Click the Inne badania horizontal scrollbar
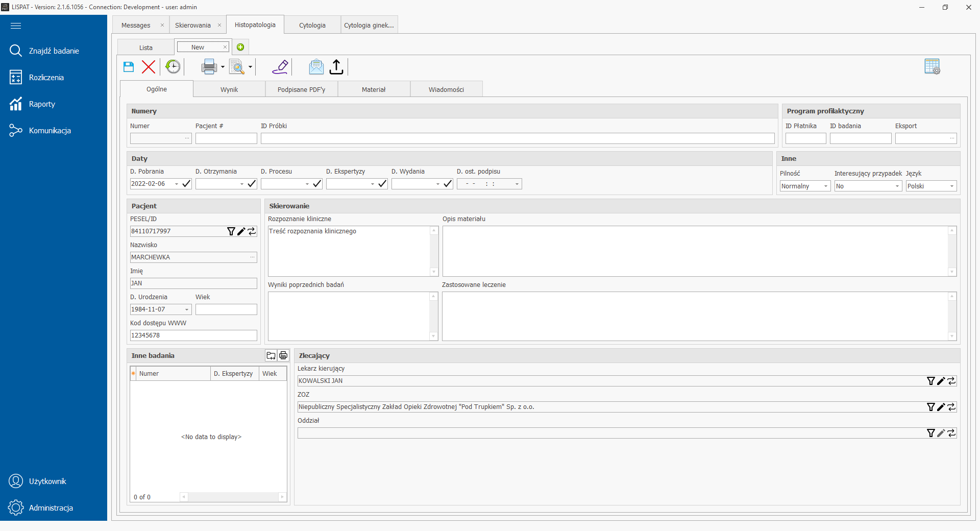Screen dimensions: 980x531 coord(233,497)
